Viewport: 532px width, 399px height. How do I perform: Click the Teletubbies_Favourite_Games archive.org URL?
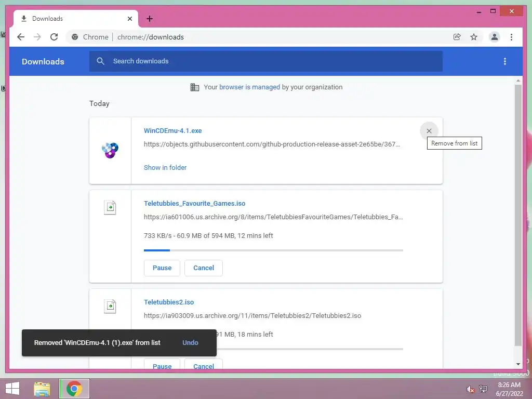point(273,217)
